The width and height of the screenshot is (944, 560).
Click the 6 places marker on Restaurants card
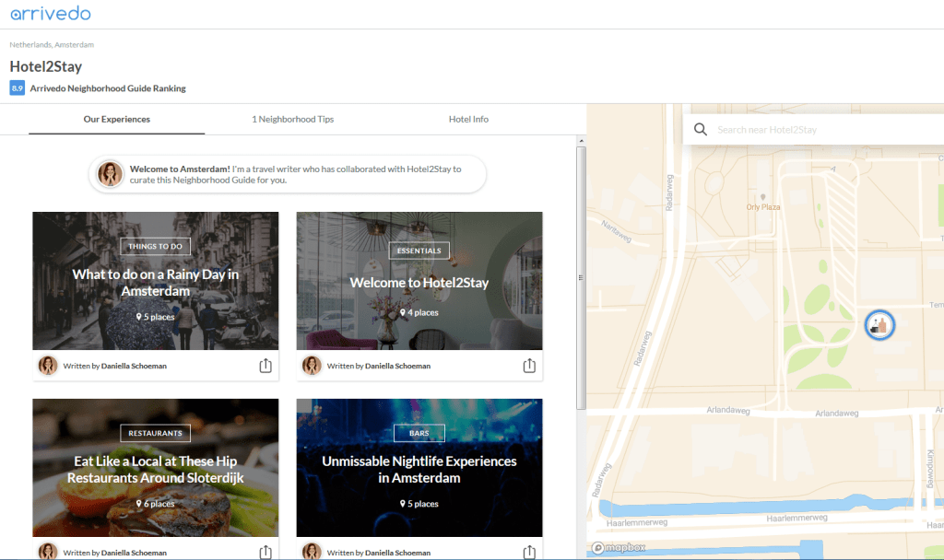pos(155,504)
